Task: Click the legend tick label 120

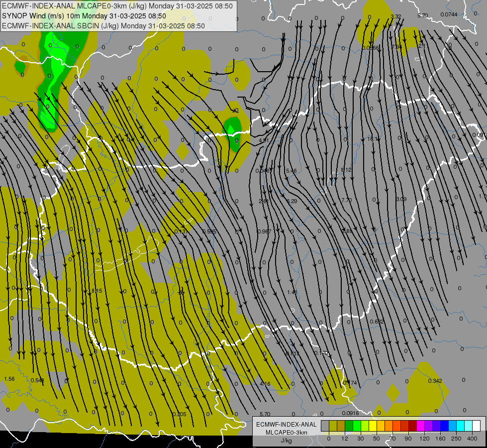Action: [424, 439]
